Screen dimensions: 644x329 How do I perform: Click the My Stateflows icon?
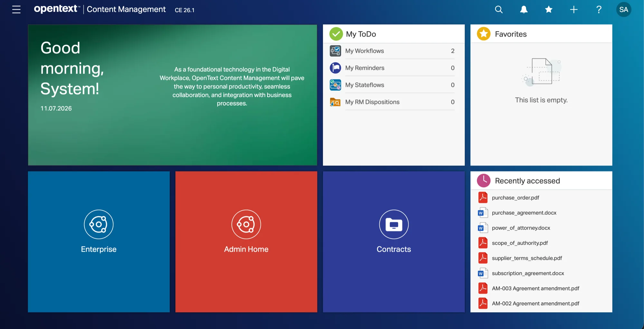(x=335, y=85)
